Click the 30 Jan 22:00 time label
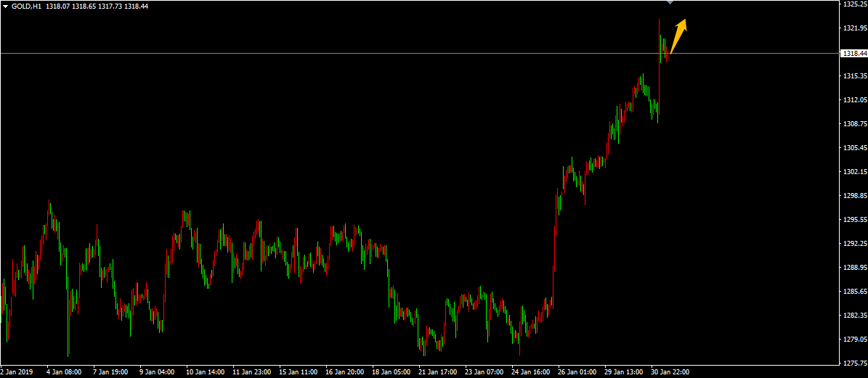This screenshot has height=378, width=868. (x=671, y=372)
